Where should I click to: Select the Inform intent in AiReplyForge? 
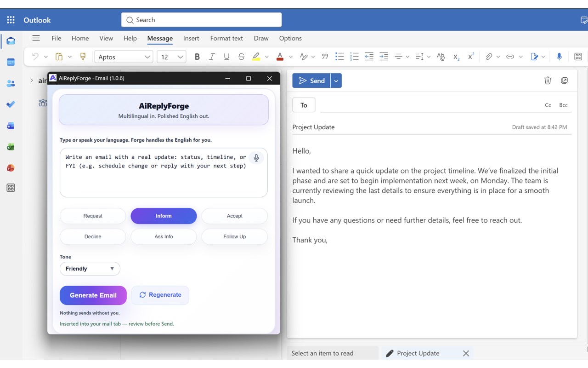pos(164,216)
